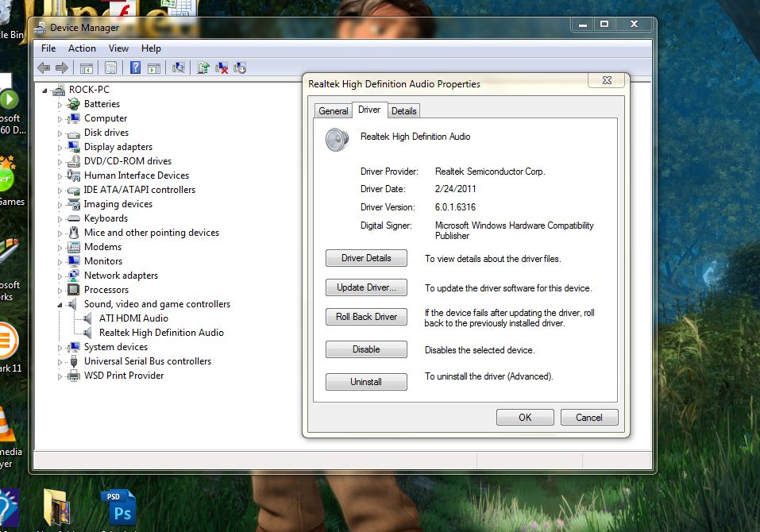Toggle the Show/Hide Console Tree toolbar icon
Viewport: 760px width, 532px height.
[x=87, y=68]
